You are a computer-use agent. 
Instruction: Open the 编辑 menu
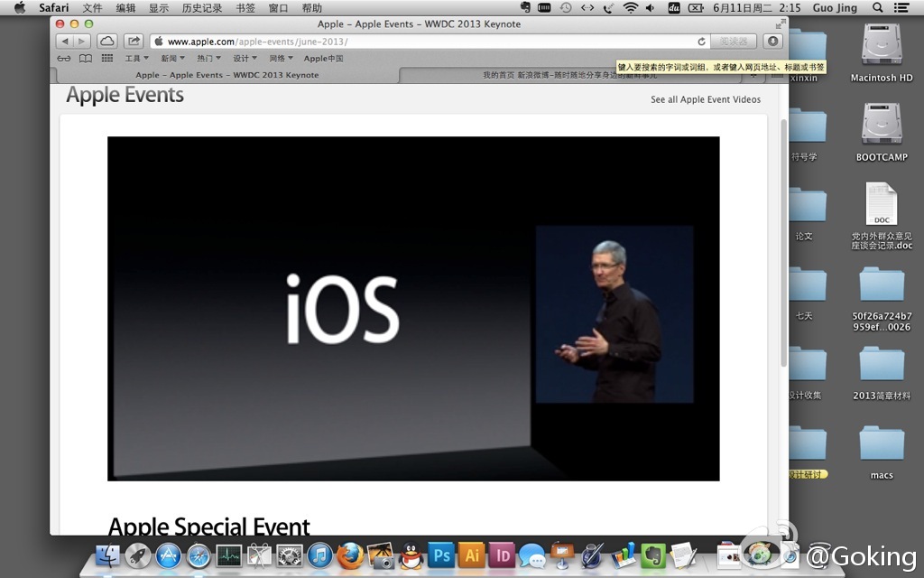pyautogui.click(x=125, y=7)
